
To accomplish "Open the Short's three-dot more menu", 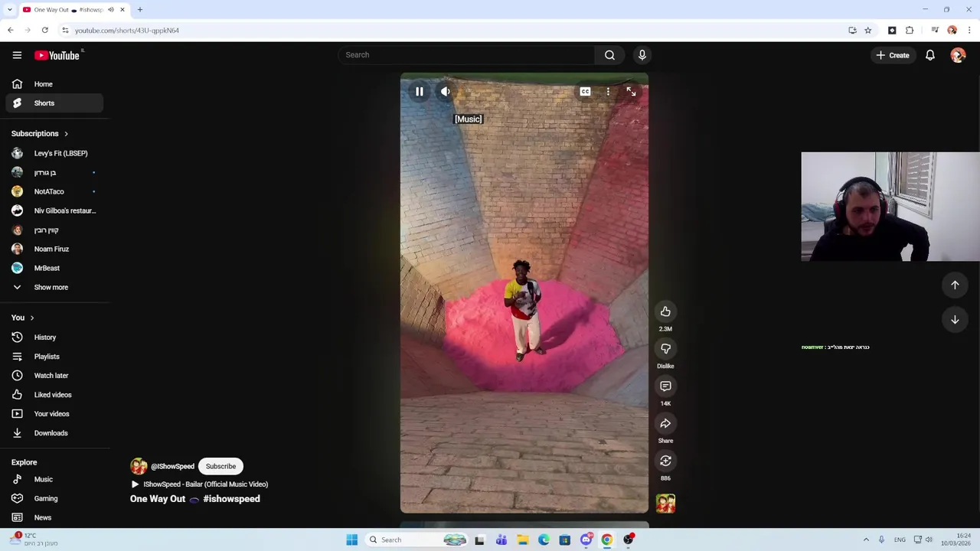I will click(x=608, y=92).
